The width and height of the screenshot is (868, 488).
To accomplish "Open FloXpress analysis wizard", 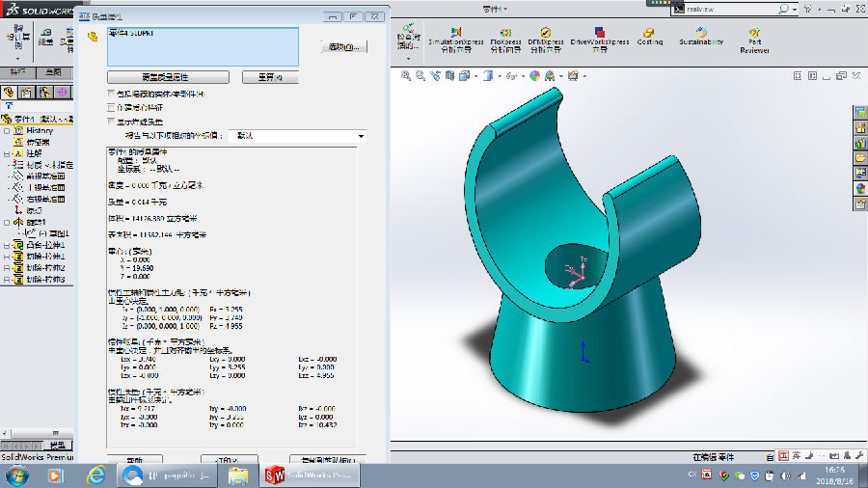I will [x=505, y=37].
